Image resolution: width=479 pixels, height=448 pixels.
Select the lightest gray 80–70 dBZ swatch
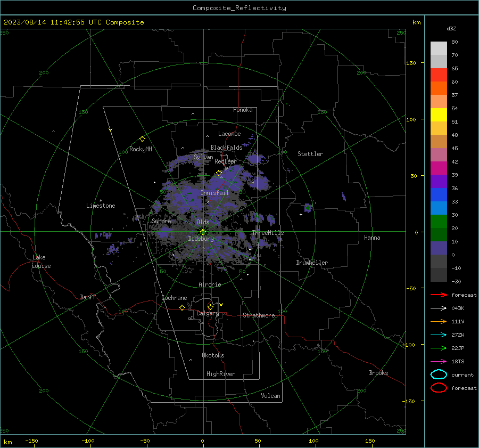pyautogui.click(x=439, y=48)
